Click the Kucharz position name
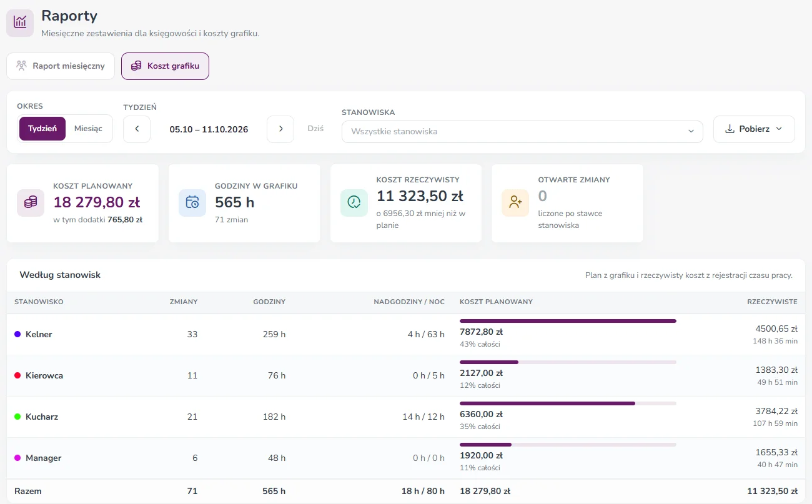812x504 pixels. 42,417
